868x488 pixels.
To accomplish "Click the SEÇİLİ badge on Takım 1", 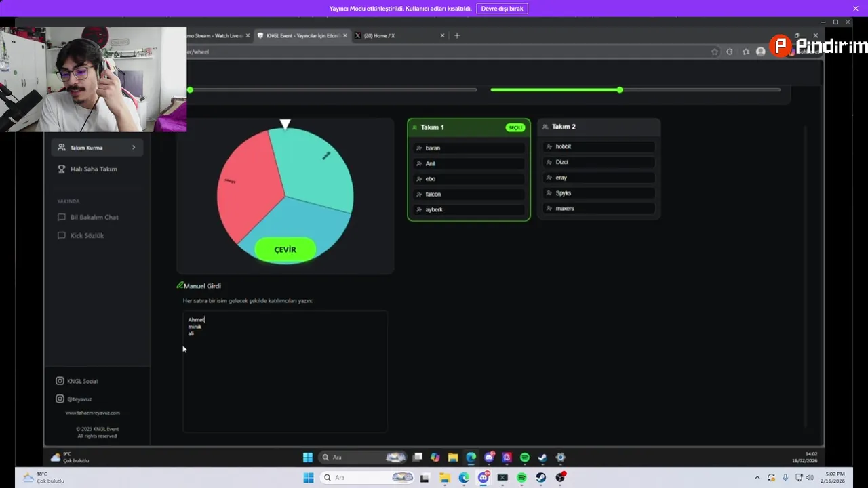I will click(x=515, y=127).
